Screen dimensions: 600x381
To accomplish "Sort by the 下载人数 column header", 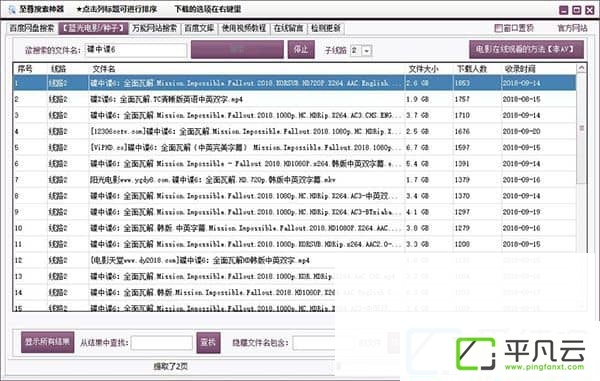I will tap(471, 69).
